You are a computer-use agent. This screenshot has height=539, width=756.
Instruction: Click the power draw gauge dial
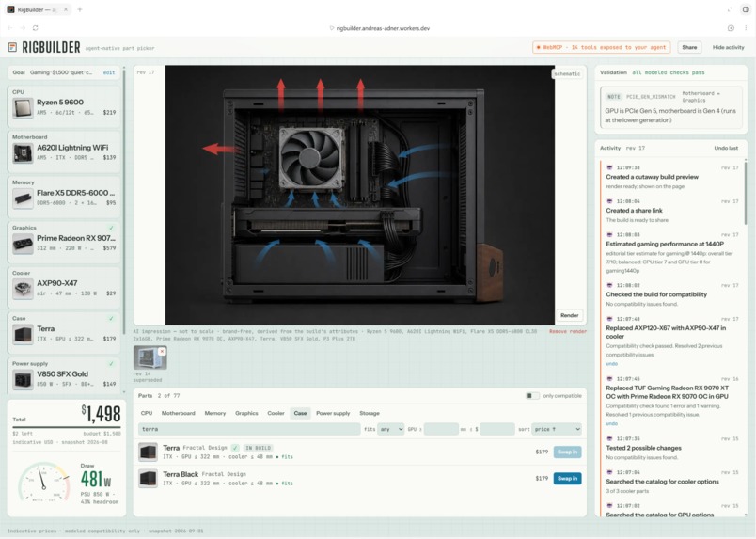[44, 482]
